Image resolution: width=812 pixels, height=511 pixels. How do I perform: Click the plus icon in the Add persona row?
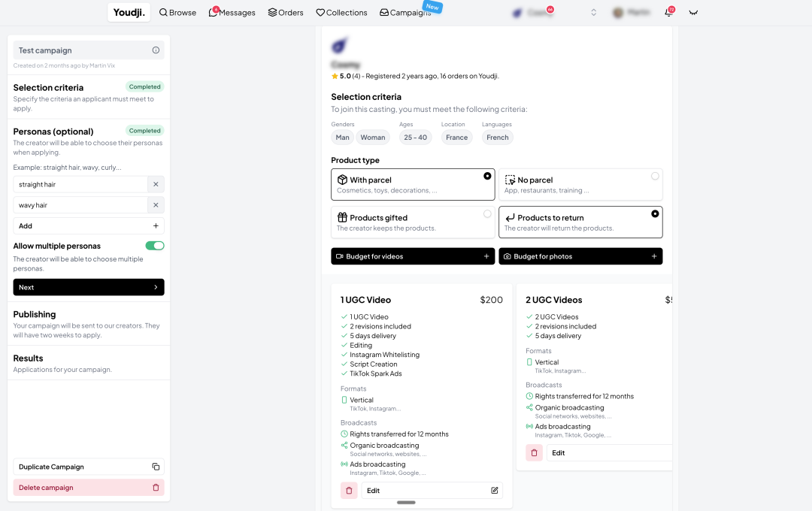[156, 226]
